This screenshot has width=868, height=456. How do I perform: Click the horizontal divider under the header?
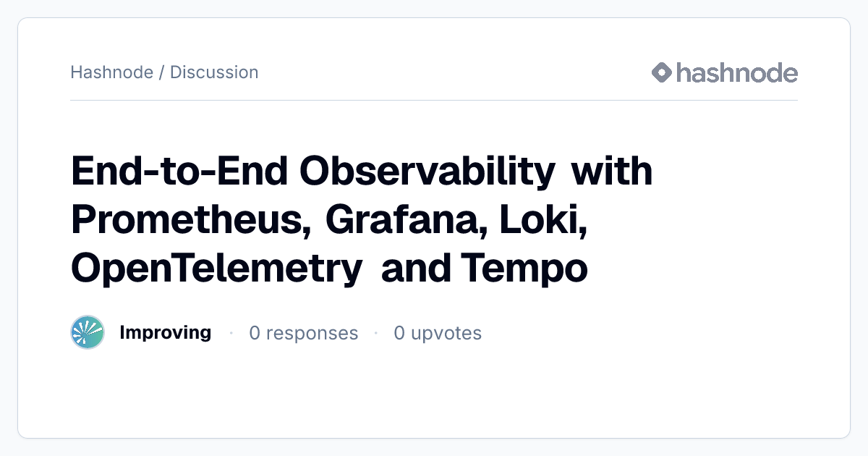click(x=434, y=100)
